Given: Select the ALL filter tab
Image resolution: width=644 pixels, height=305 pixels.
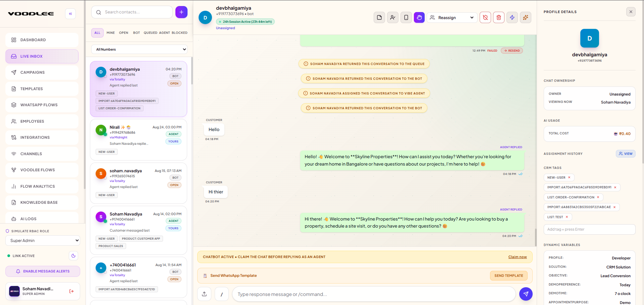Looking at the screenshot, I should tap(97, 33).
